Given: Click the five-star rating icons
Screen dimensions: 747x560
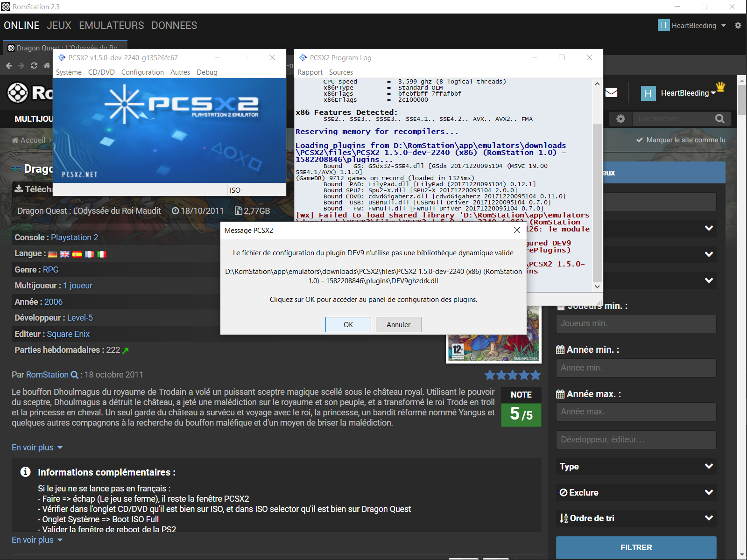Looking at the screenshot, I should point(513,375).
